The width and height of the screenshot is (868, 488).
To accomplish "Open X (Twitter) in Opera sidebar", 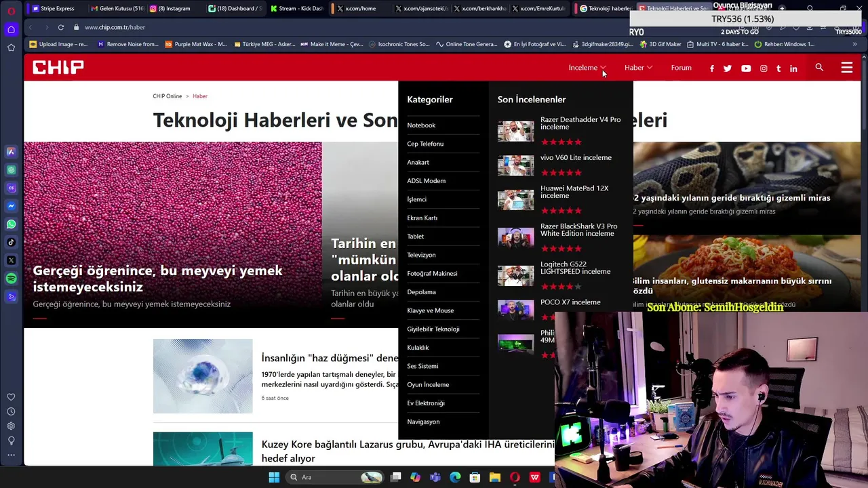I will (11, 260).
